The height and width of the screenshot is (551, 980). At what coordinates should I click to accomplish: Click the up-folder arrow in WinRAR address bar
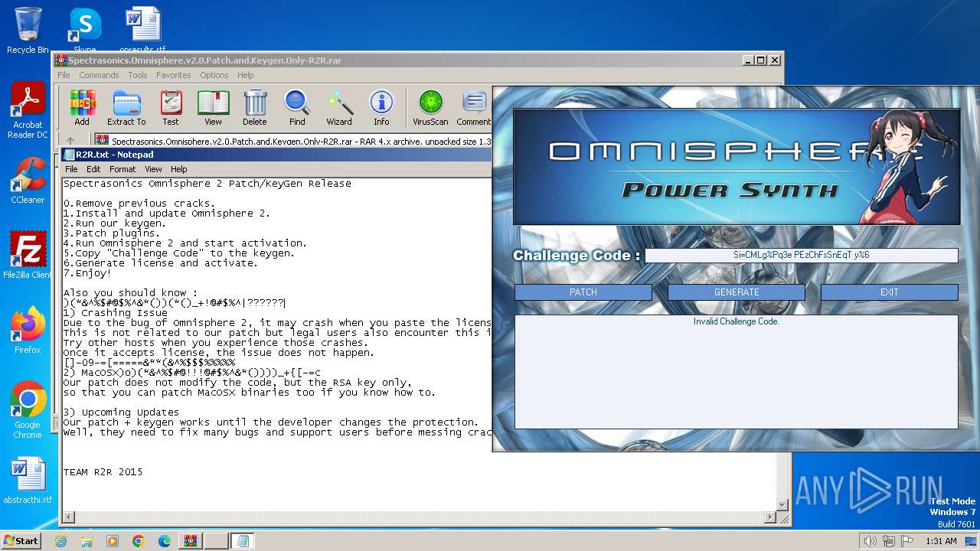point(70,141)
